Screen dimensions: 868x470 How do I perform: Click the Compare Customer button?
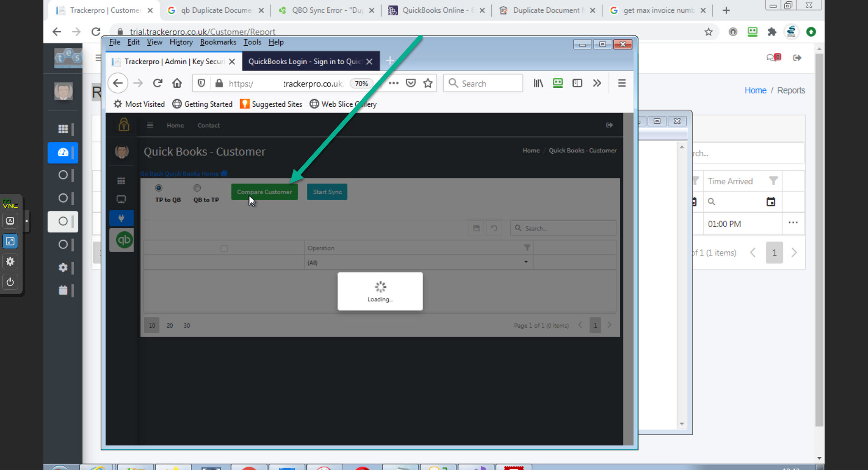point(264,192)
